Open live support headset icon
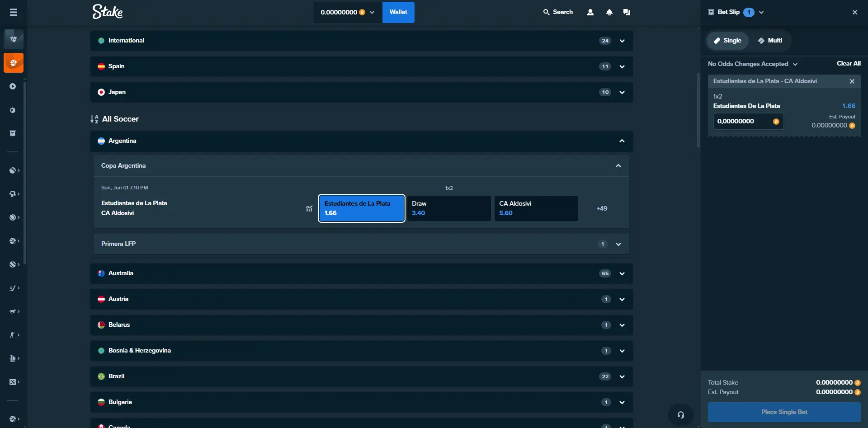This screenshot has height=428, width=868. point(681,415)
